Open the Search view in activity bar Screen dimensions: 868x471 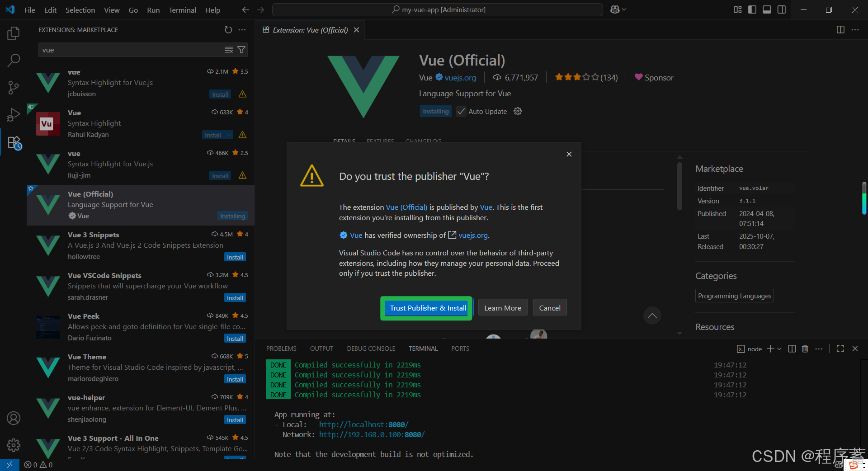(14, 60)
